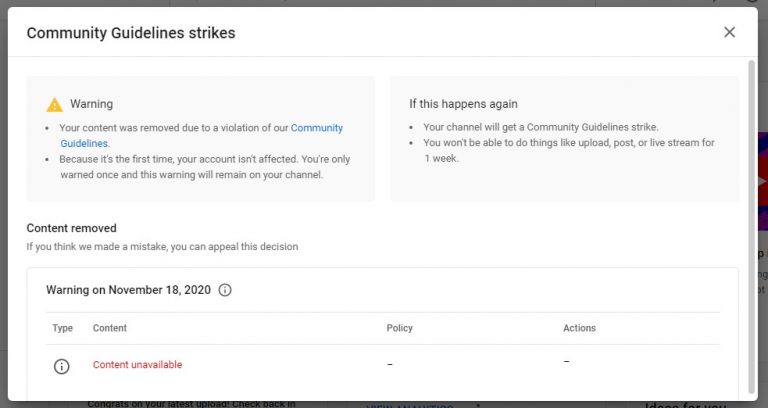Click the Warning heading in the left panel
Image resolution: width=768 pixels, height=408 pixels.
pyautogui.click(x=91, y=104)
